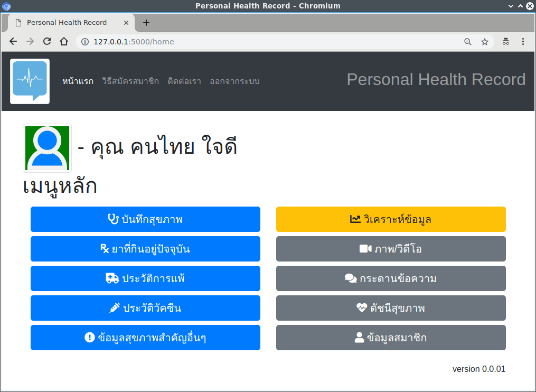The width and height of the screenshot is (536, 392).
Task: Open the ภาพ/วิดีโอ media button
Action: [x=391, y=249]
